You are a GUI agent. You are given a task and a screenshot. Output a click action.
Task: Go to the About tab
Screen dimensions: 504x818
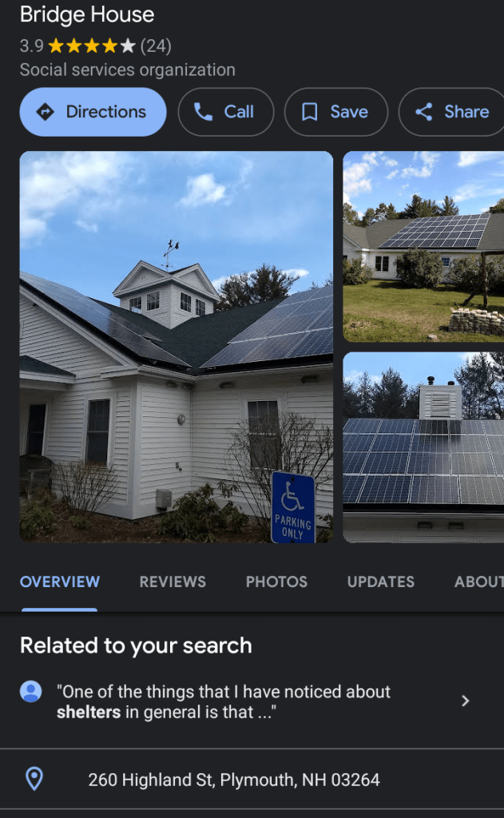[479, 582]
